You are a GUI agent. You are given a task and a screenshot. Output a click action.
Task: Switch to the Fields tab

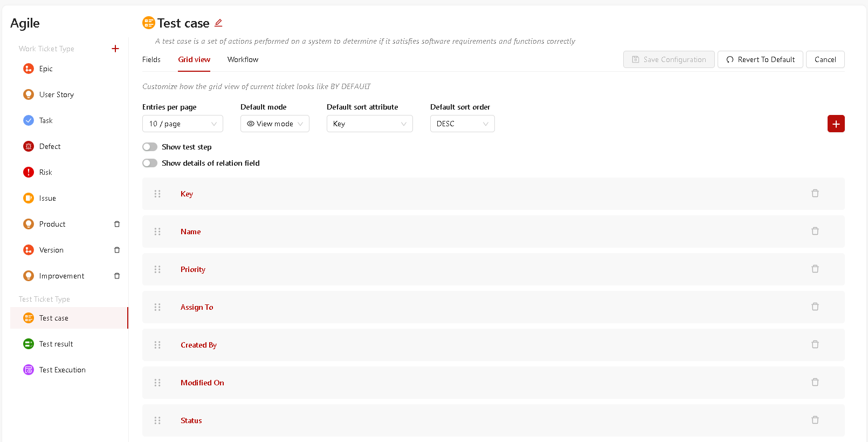[151, 59]
